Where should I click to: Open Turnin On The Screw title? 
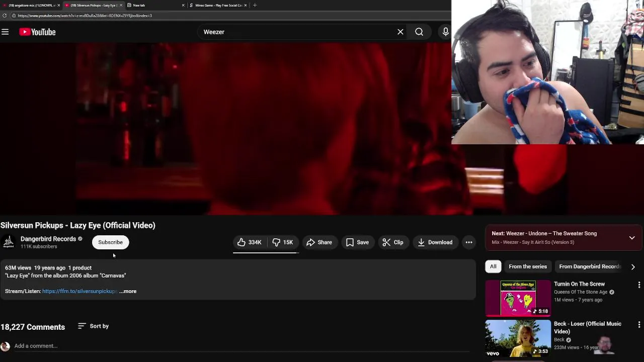(x=579, y=284)
